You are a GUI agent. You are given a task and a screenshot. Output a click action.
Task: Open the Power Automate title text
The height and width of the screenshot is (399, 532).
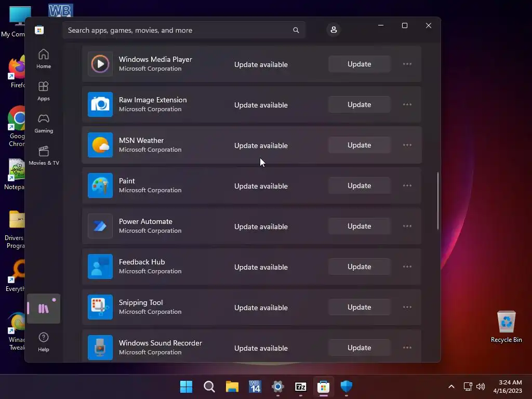(145, 221)
